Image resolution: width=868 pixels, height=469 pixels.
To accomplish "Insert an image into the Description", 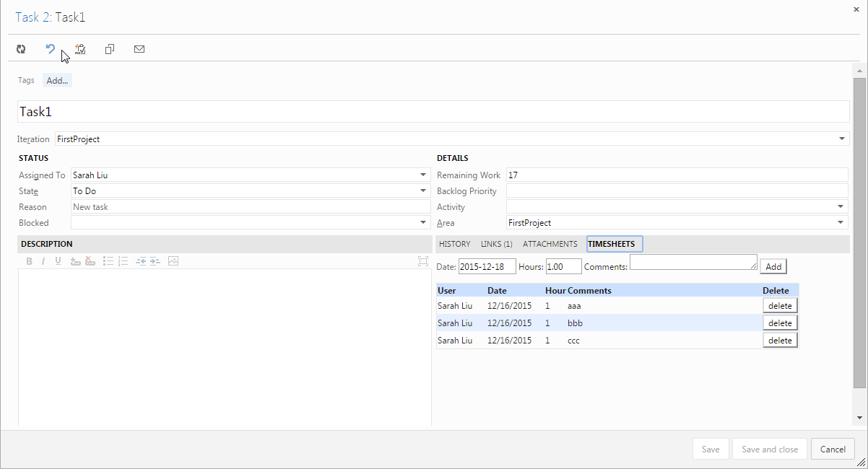I will pos(173,260).
